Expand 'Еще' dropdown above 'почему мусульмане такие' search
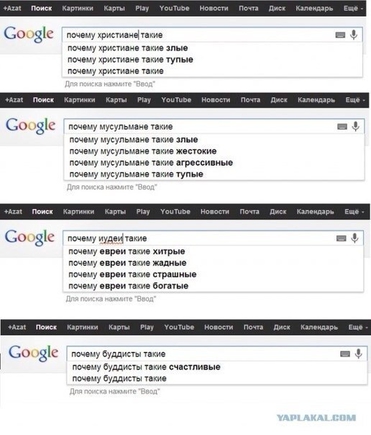371x435 pixels. 355,100
